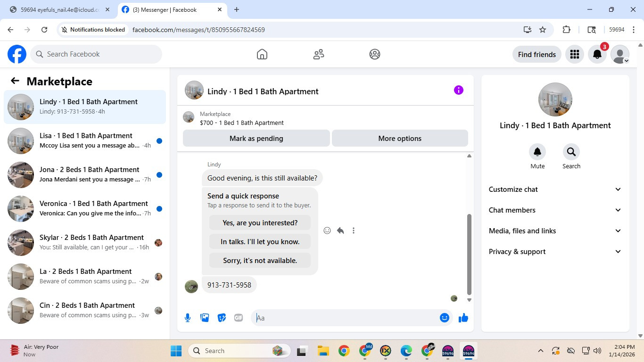Click the Search Facebook field
The height and width of the screenshot is (362, 644).
click(96, 54)
